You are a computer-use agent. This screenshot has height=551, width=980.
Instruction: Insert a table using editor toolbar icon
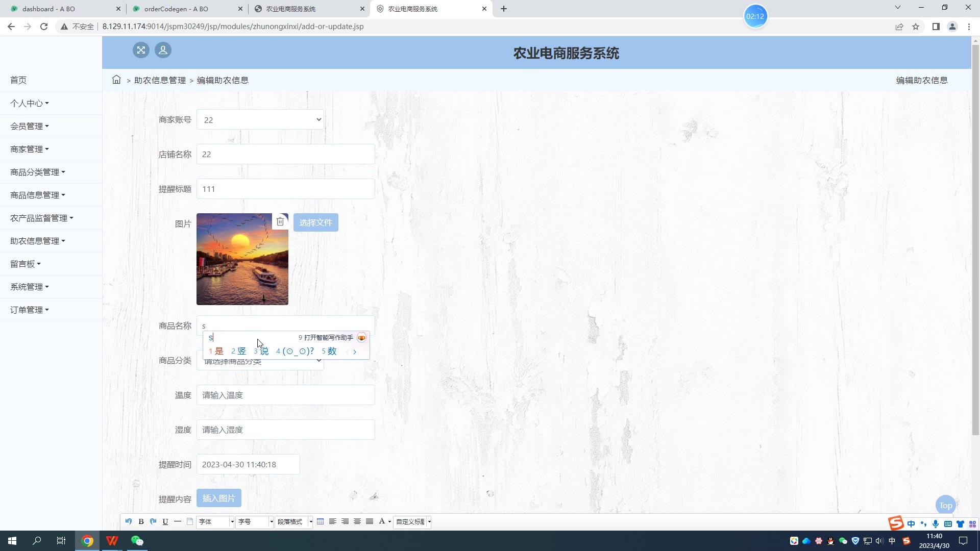pos(320,521)
